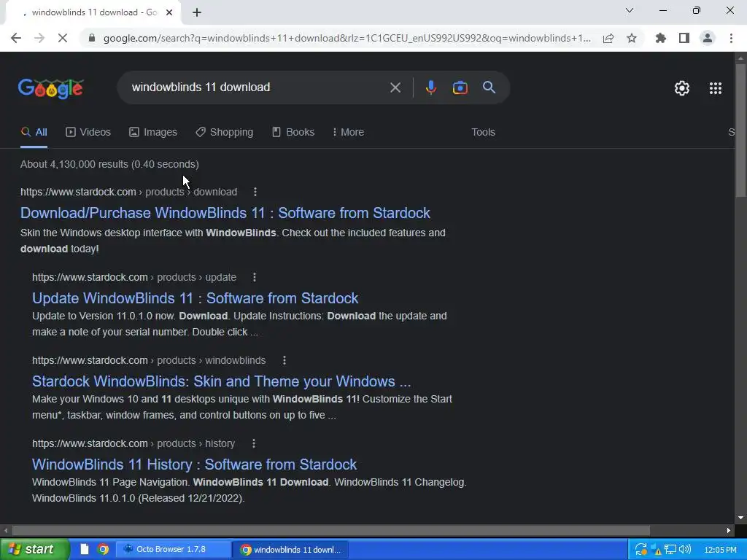Click scroll down arrow on vertical scrollbar
Viewport: 747px width, 560px height.
740,518
